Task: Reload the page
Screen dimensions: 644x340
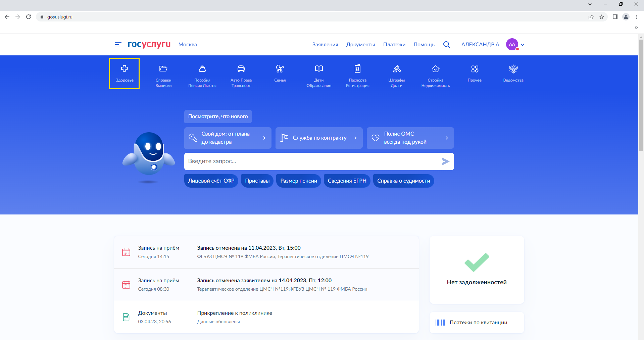Action: tap(29, 17)
